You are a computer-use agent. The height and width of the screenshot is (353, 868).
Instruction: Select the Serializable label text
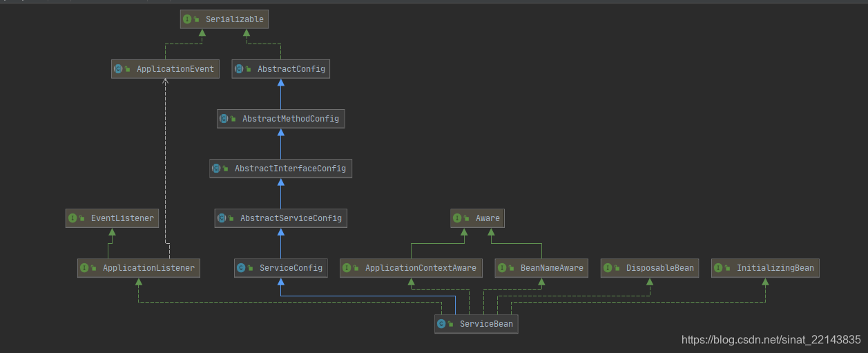click(x=235, y=19)
